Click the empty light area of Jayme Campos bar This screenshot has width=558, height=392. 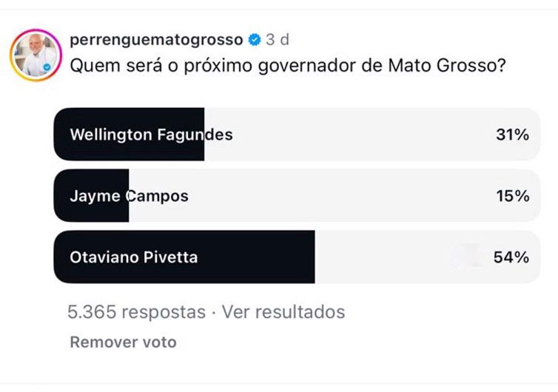click(333, 196)
